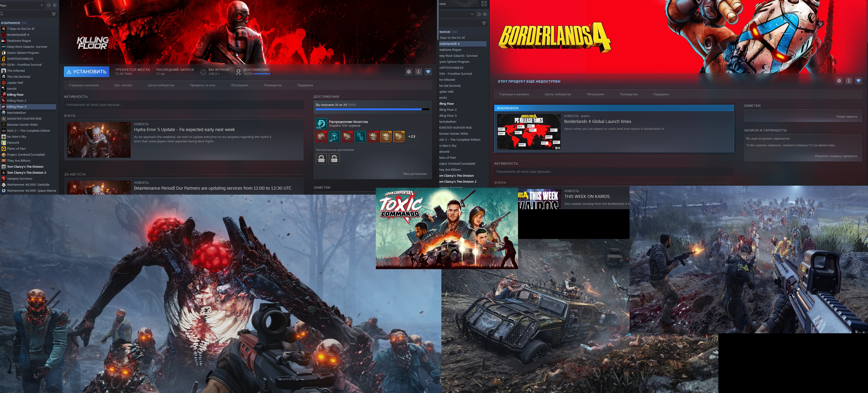This screenshot has width=868, height=393.
Task: Toggle Borderlands 4 favorite heart icon
Action: click(x=859, y=81)
